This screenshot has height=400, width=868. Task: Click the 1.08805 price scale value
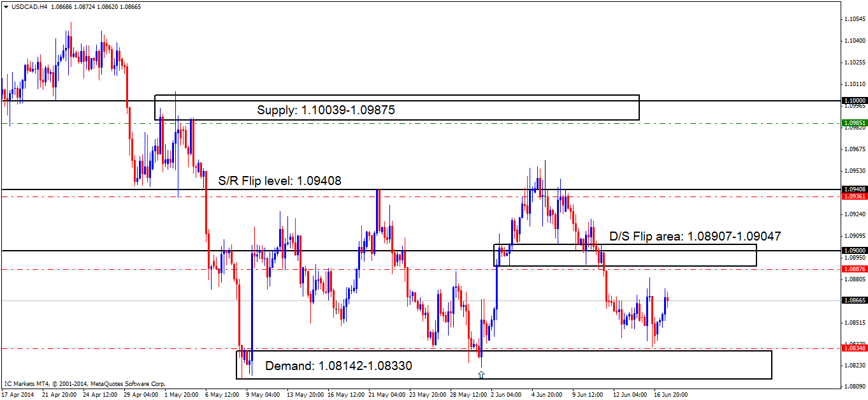point(854,279)
